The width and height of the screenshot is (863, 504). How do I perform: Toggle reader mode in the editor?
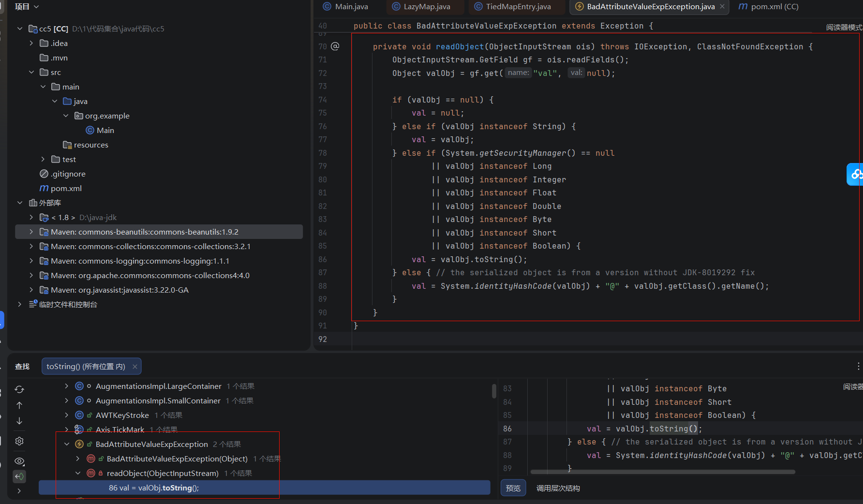tap(844, 28)
